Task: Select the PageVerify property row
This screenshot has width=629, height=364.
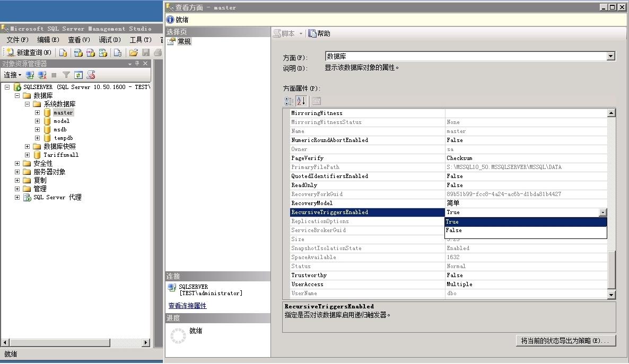Action: [x=448, y=158]
